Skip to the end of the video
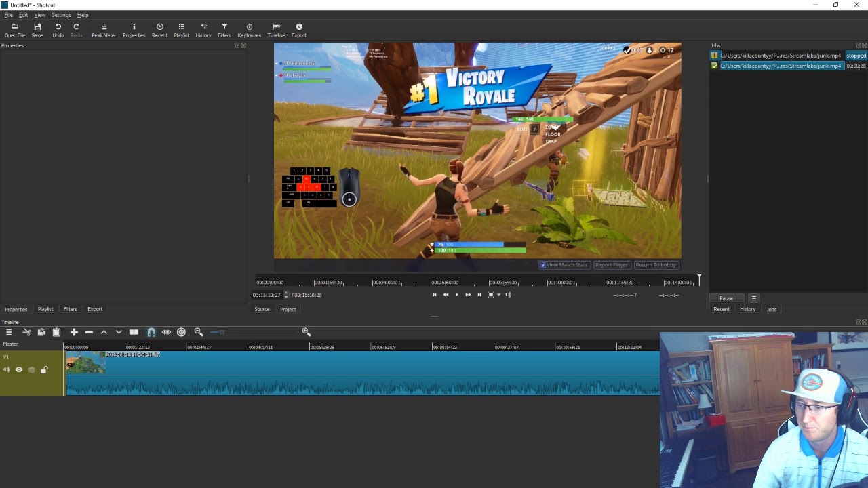This screenshot has height=488, width=868. (479, 295)
